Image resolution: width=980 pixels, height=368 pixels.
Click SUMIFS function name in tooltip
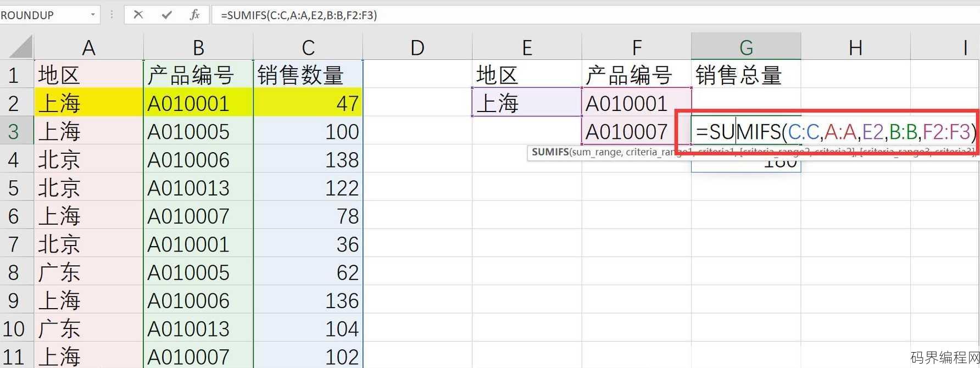click(x=550, y=152)
